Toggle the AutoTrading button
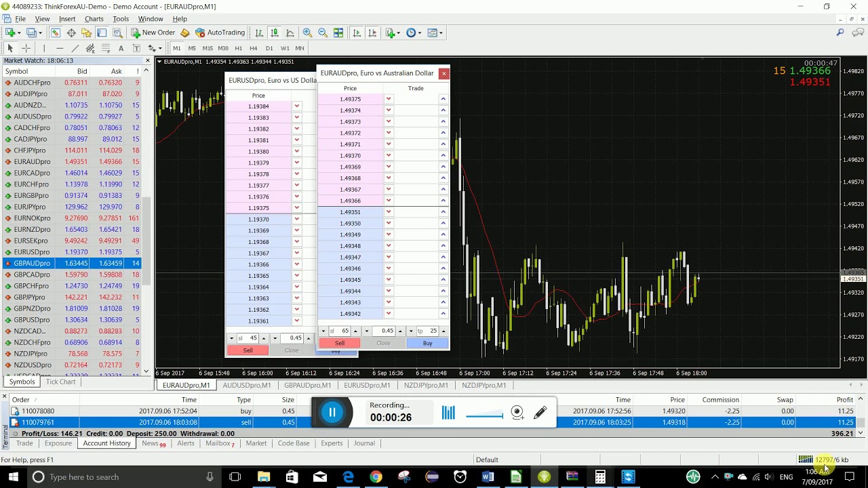 220,33
